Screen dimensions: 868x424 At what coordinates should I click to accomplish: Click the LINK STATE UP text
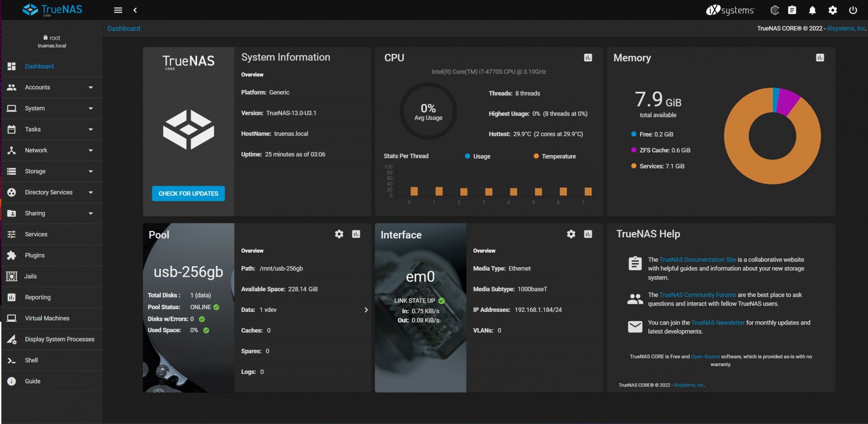pos(414,301)
